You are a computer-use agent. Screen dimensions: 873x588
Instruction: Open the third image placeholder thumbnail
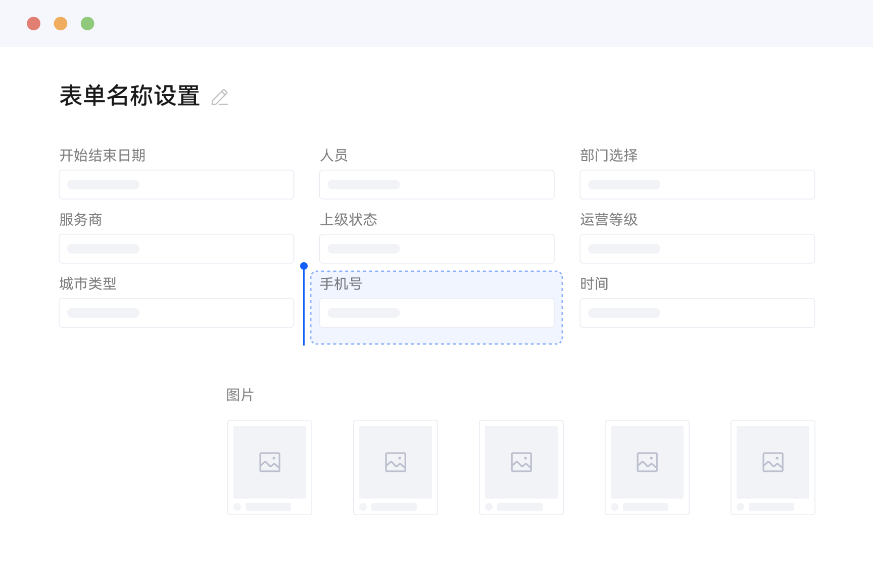pos(521,467)
